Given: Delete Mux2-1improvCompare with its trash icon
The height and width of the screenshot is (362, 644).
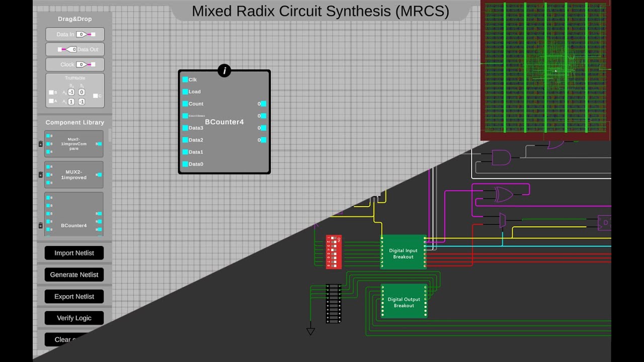Looking at the screenshot, I should (41, 144).
